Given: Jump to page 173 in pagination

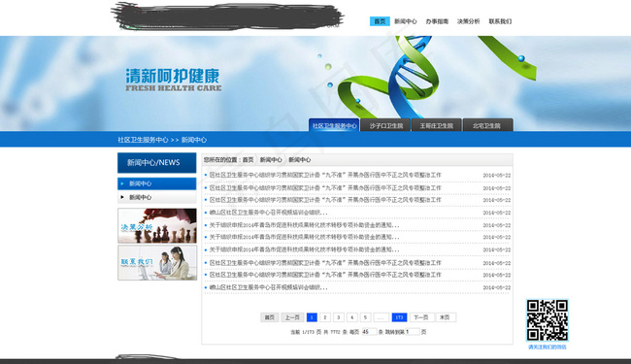Looking at the screenshot, I should pyautogui.click(x=399, y=317).
